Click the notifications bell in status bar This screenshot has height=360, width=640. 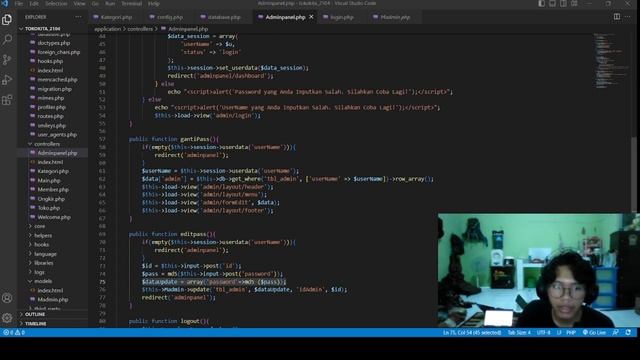tap(628, 333)
